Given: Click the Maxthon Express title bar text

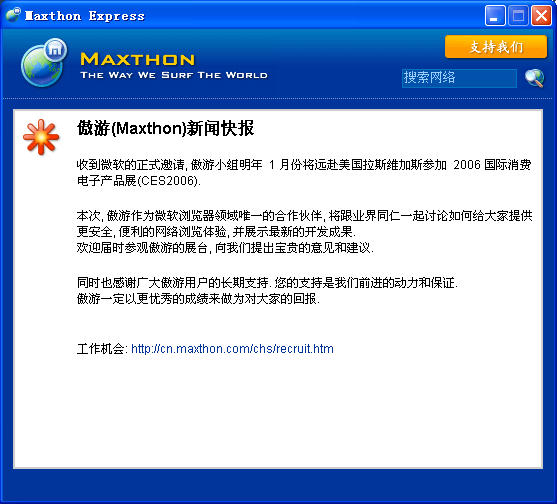Looking at the screenshot, I should point(85,16).
